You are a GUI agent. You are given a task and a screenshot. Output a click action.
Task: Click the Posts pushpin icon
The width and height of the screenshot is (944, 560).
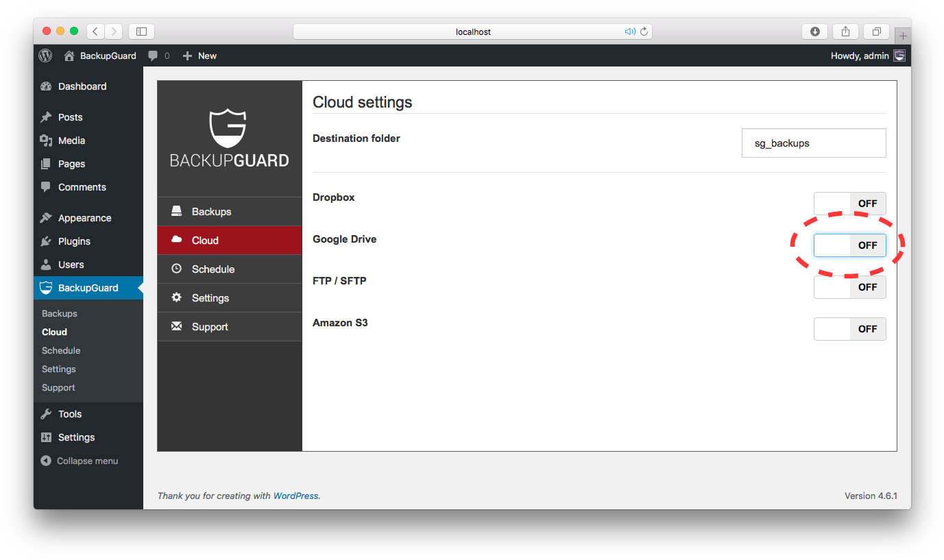pyautogui.click(x=46, y=117)
